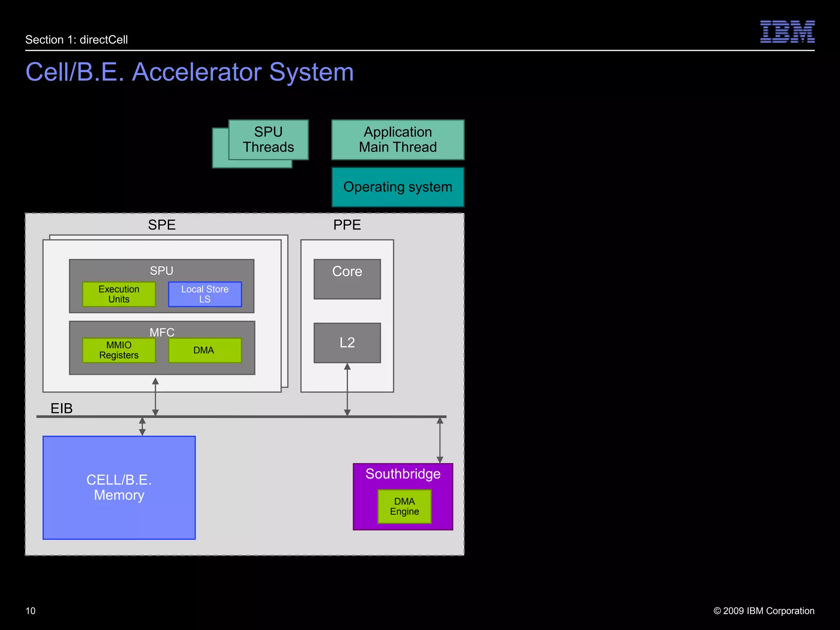The image size is (840, 630).
Task: Select the Operating system block
Action: tap(397, 187)
